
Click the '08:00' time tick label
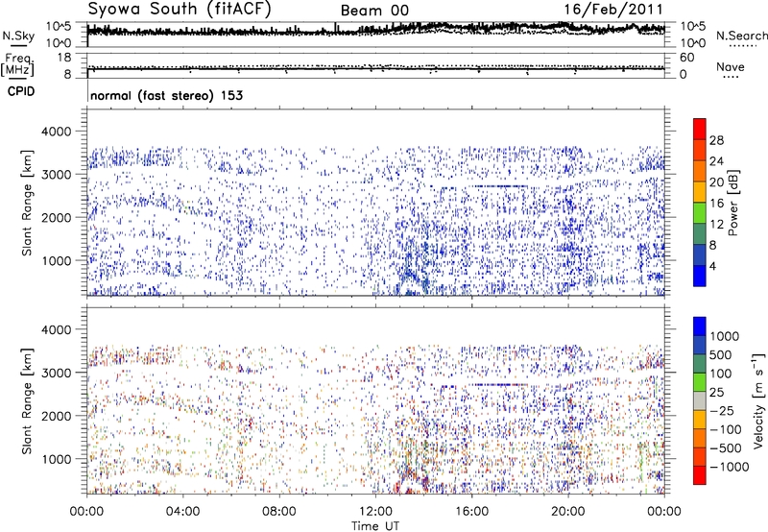278,512
